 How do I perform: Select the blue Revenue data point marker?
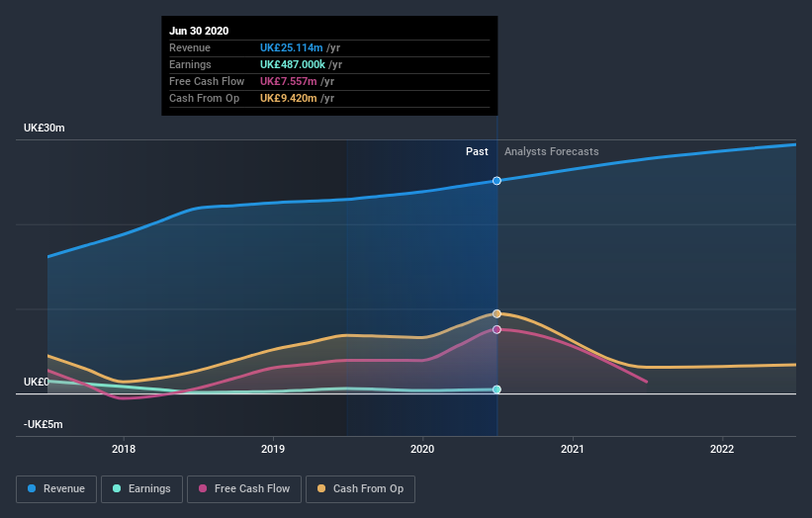point(496,181)
